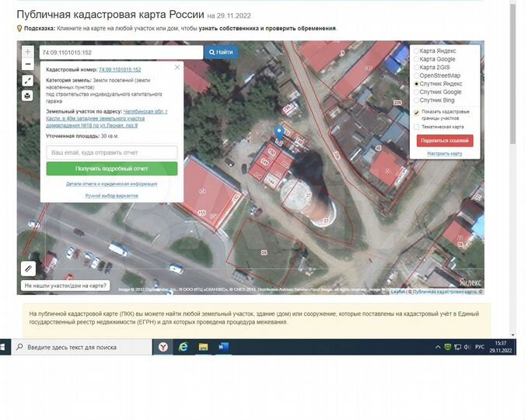Open Публичная кадастровая карта attribution link
The height and width of the screenshot is (420, 525).
[x=444, y=292]
